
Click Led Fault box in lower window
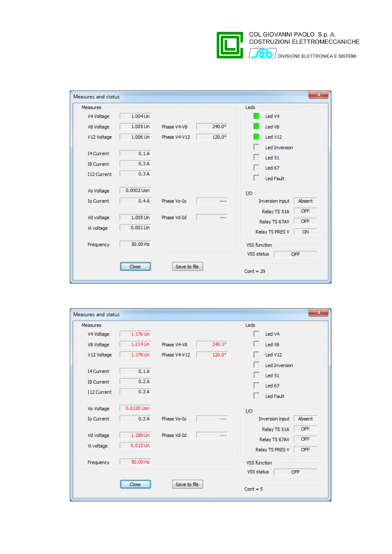(x=256, y=396)
